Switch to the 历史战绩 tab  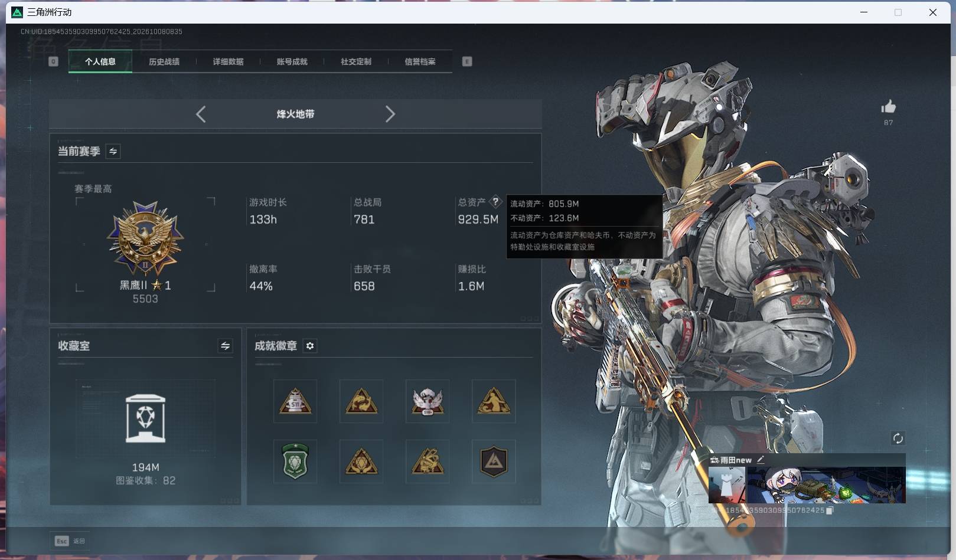pyautogui.click(x=164, y=61)
